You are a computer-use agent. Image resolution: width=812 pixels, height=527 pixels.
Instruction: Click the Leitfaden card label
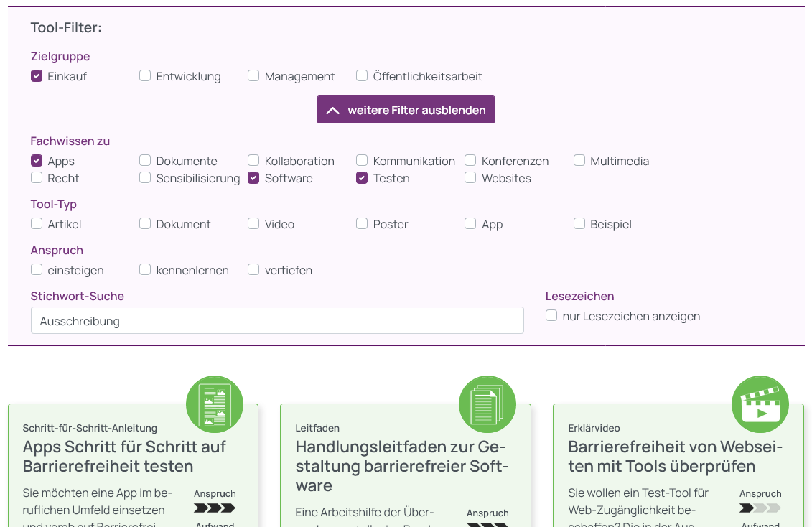point(317,428)
